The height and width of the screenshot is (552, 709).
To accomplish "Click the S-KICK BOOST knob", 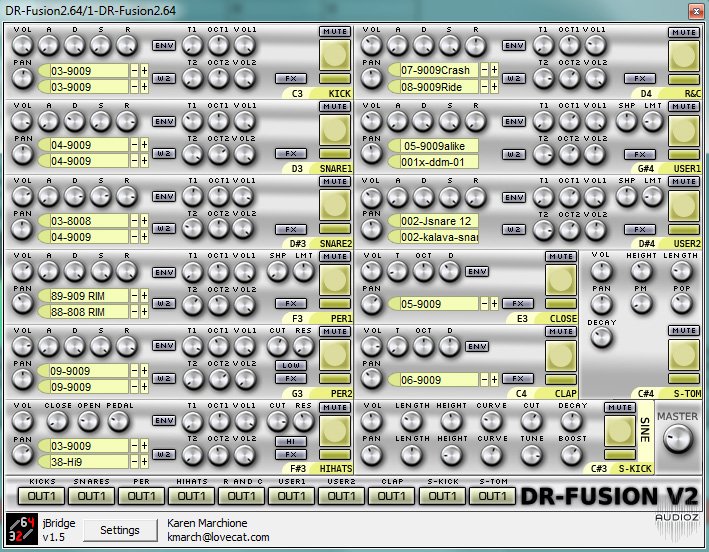I will [x=572, y=455].
